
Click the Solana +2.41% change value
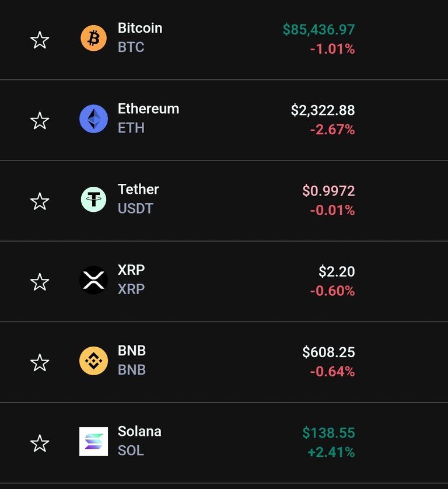pyautogui.click(x=331, y=452)
